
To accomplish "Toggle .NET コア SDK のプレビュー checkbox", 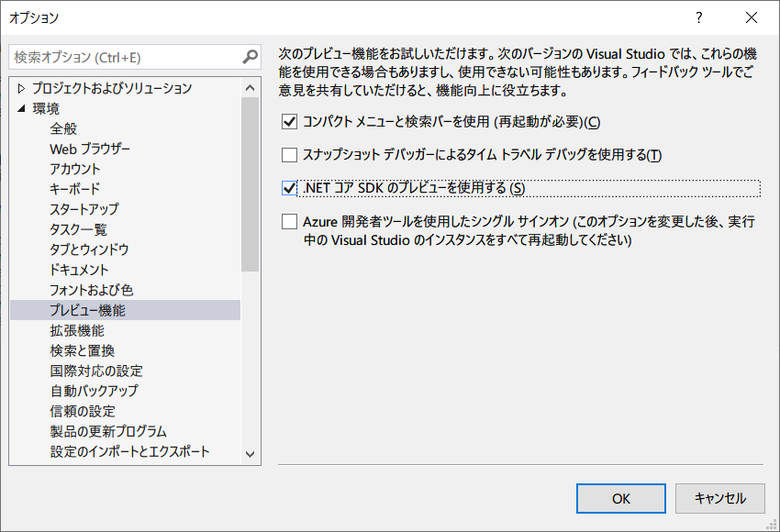I will coord(289,188).
